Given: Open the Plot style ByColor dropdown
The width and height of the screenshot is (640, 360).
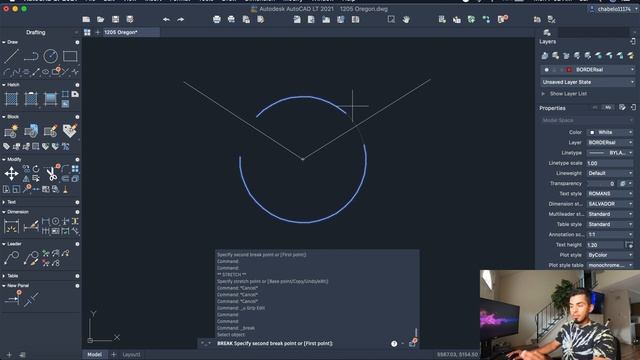Looking at the screenshot, I should coord(610,255).
